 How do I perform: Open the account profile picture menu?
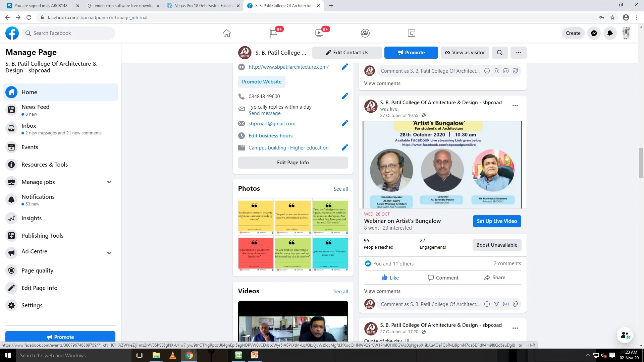tap(626, 33)
